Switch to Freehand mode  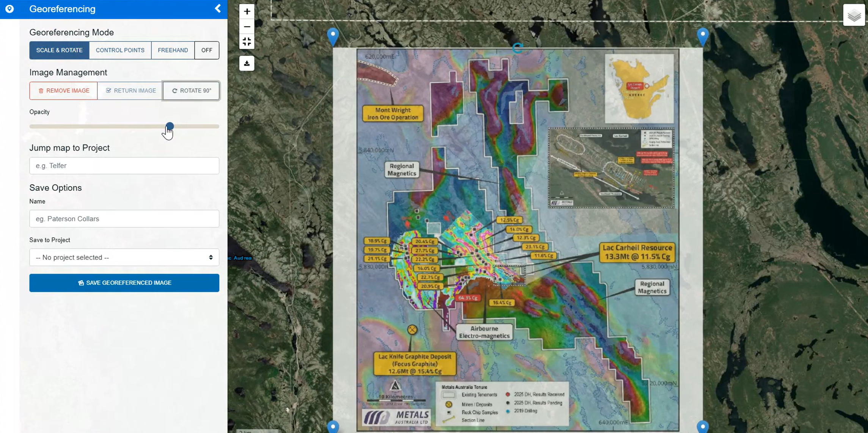pyautogui.click(x=173, y=50)
